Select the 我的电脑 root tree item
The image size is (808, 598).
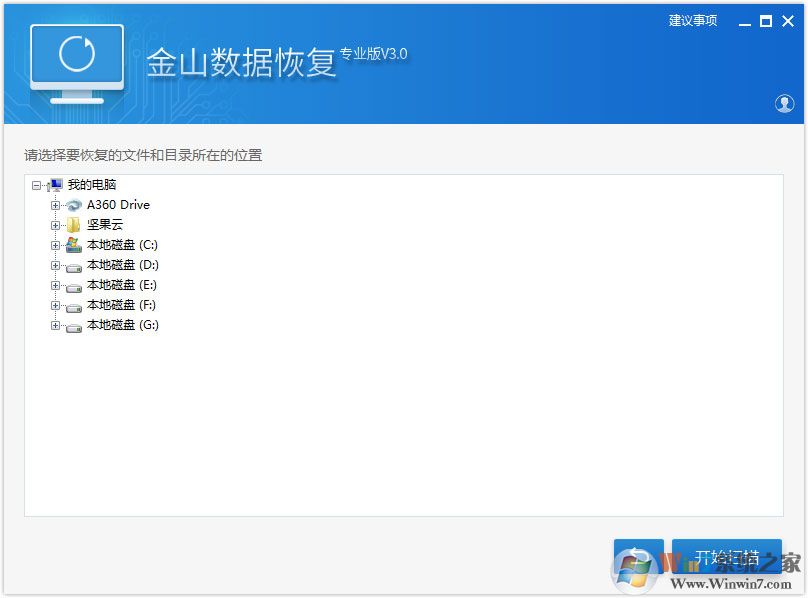[90, 184]
